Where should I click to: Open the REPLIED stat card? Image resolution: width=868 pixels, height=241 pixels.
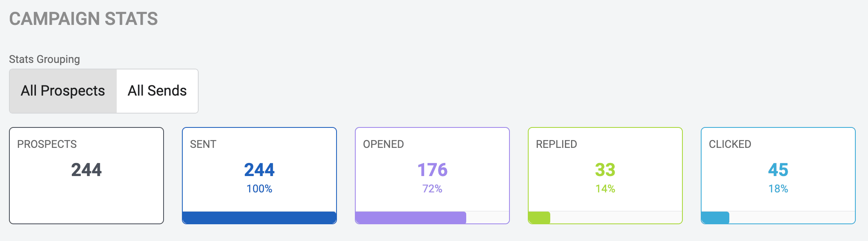605,176
